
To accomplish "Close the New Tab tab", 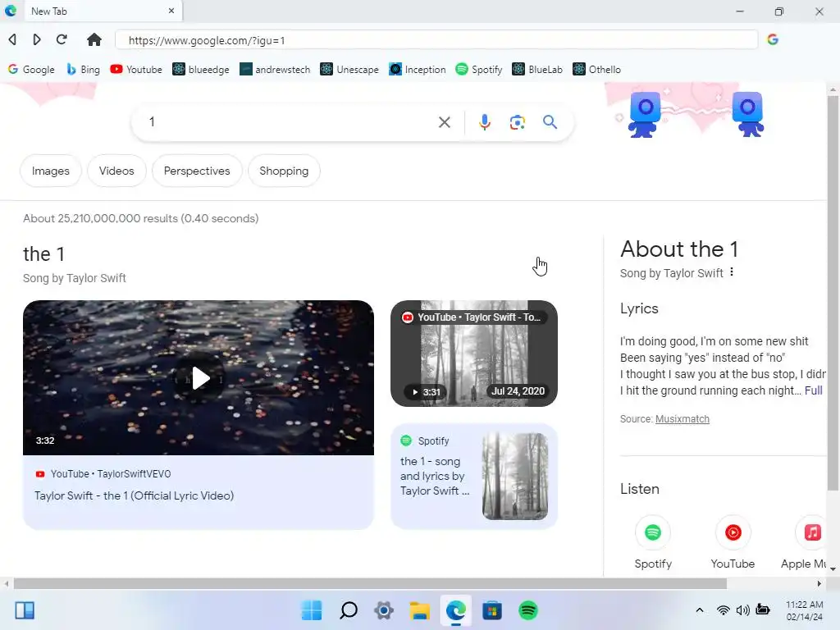I will pyautogui.click(x=171, y=11).
